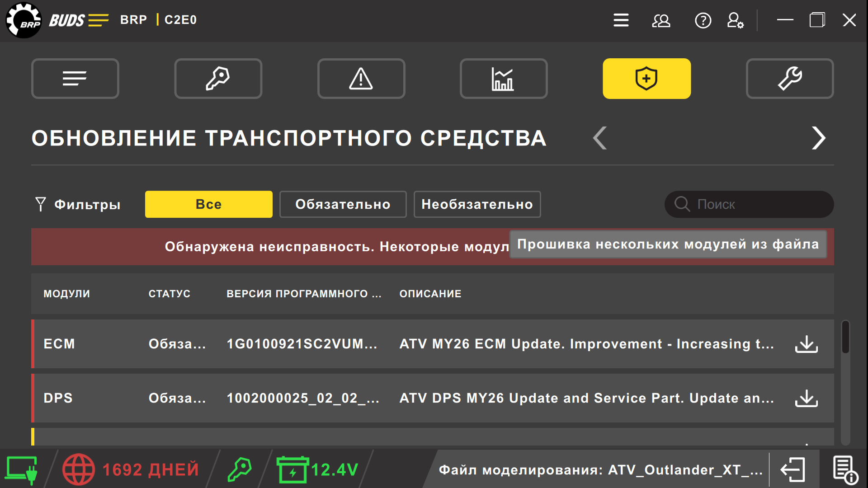Click the exit simulation file icon
Image resolution: width=868 pixels, height=488 pixels.
point(793,470)
